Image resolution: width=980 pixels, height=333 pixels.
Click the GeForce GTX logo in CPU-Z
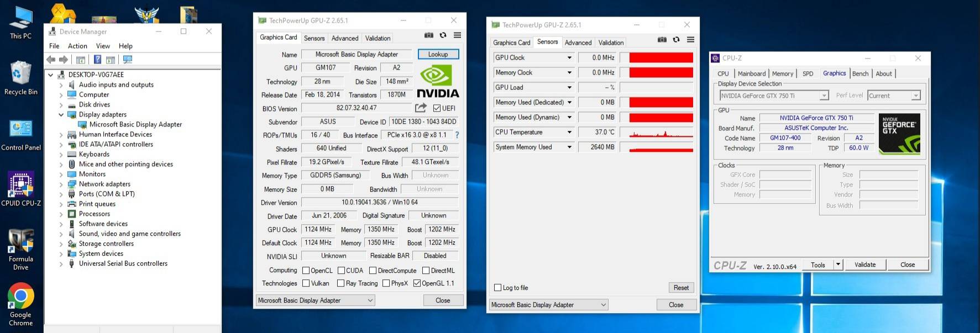click(x=899, y=133)
